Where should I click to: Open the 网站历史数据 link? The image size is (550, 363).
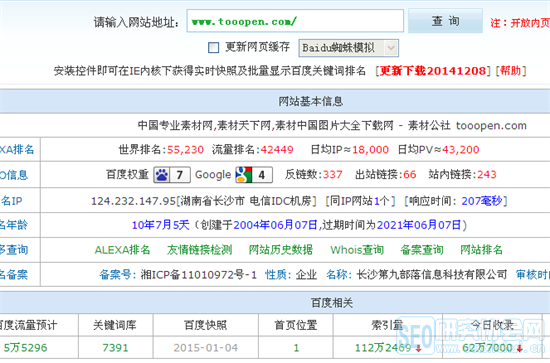point(281,250)
